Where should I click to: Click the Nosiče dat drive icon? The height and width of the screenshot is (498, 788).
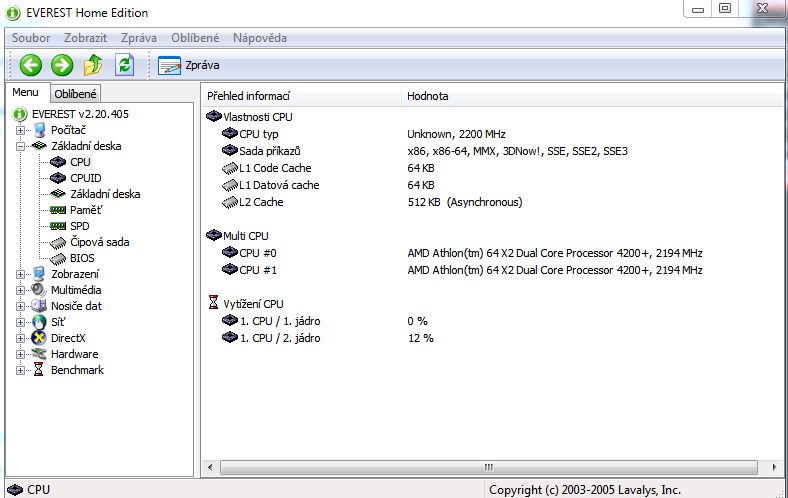tap(39, 306)
